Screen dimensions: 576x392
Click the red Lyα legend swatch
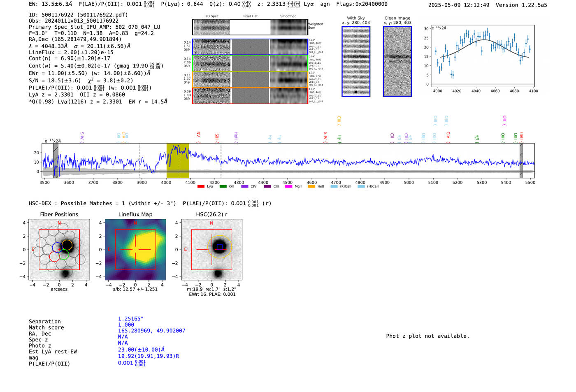point(201,187)
